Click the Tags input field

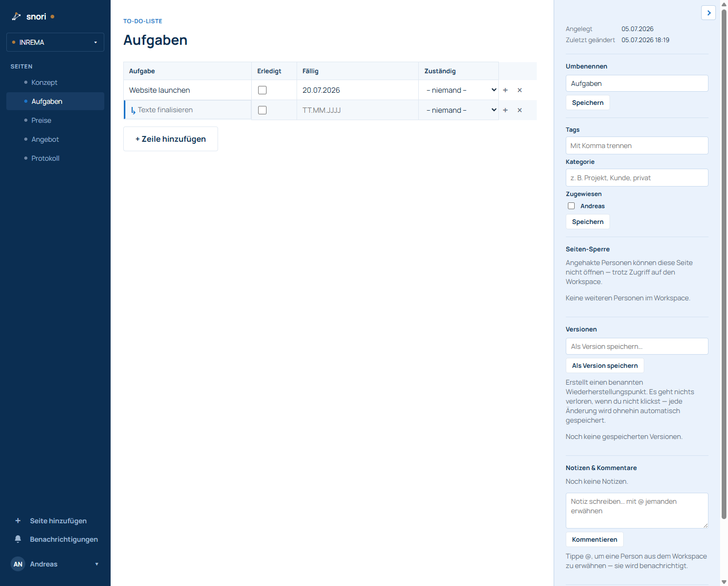(x=637, y=145)
